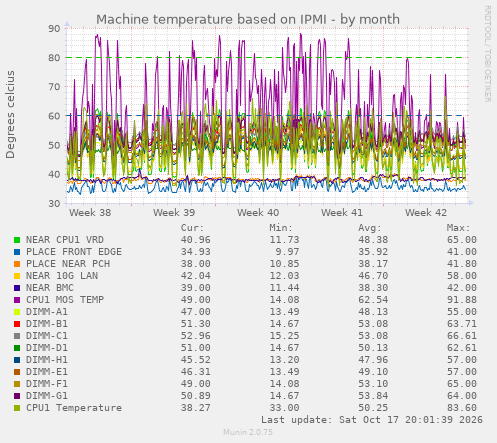Click CPU1 Temperature max value 83.60
The image size is (497, 443).
[x=462, y=408]
